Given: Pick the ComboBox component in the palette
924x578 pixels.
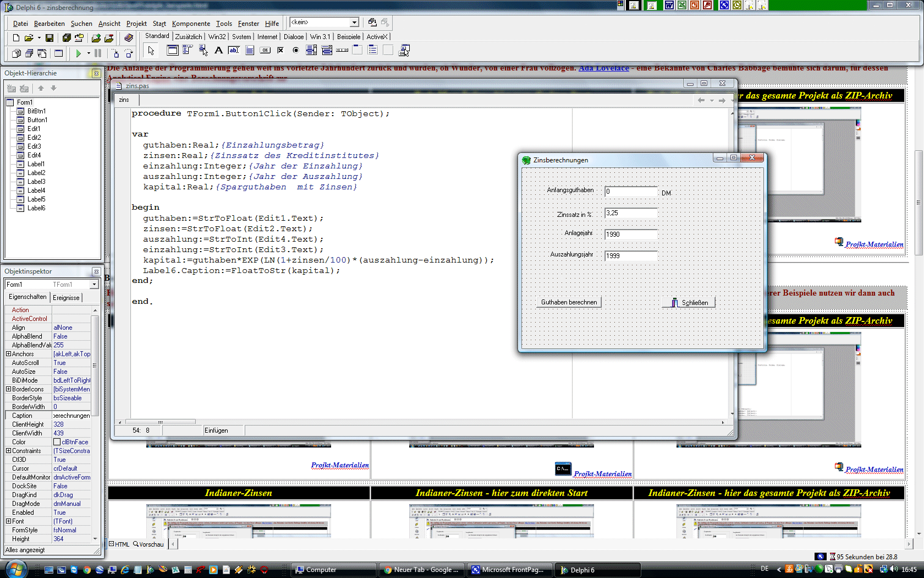Looking at the screenshot, I should pos(326,50).
